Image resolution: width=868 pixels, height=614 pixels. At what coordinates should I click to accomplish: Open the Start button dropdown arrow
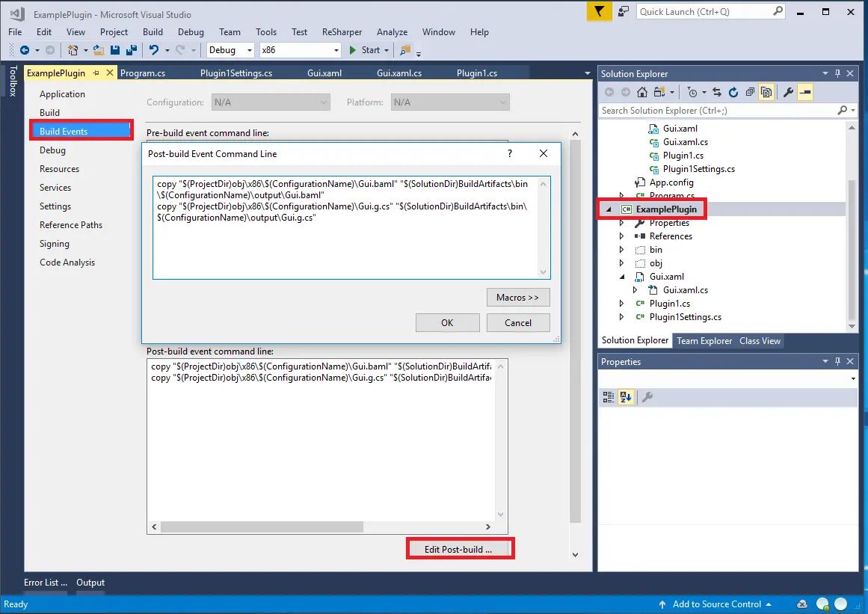pyautogui.click(x=387, y=50)
